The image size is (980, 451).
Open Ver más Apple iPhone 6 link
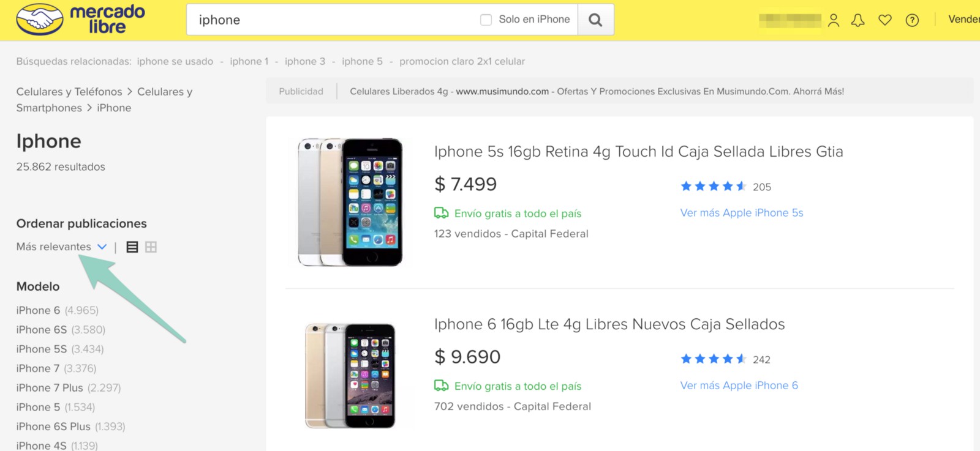(739, 386)
